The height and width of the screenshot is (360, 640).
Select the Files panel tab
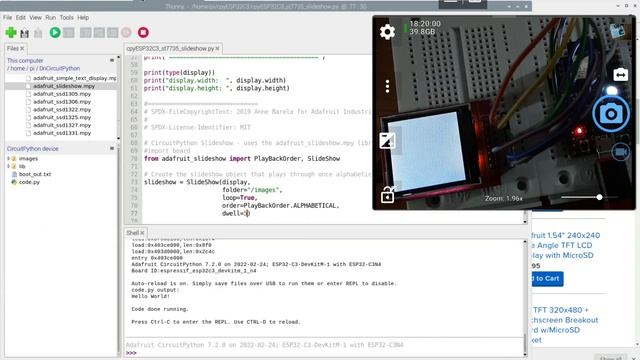13,49
